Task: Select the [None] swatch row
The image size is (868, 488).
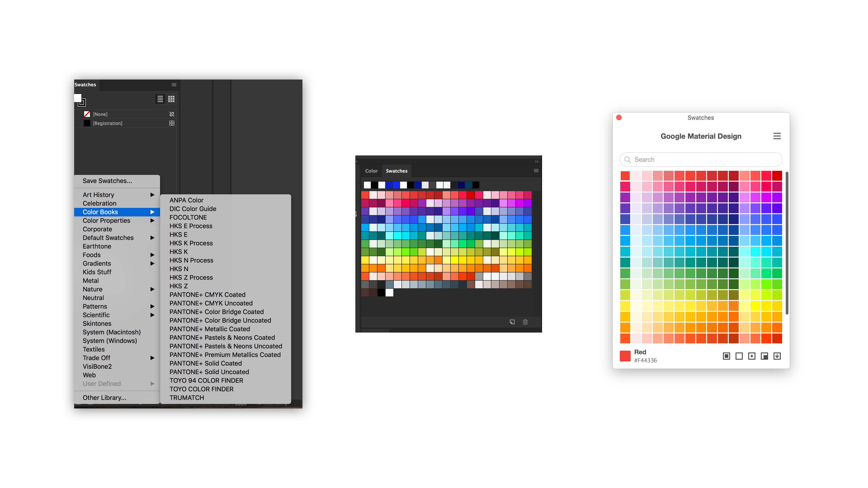Action: tap(125, 114)
